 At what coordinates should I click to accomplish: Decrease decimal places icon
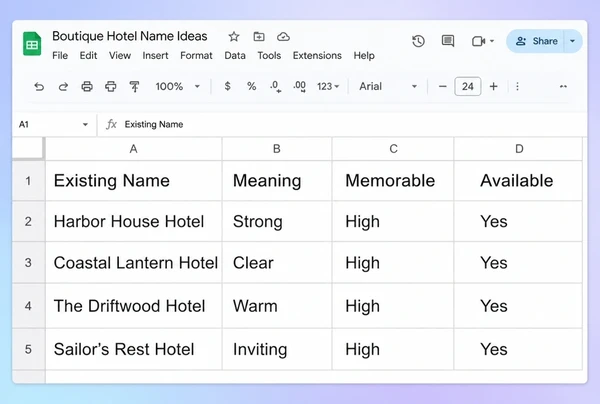coord(275,86)
